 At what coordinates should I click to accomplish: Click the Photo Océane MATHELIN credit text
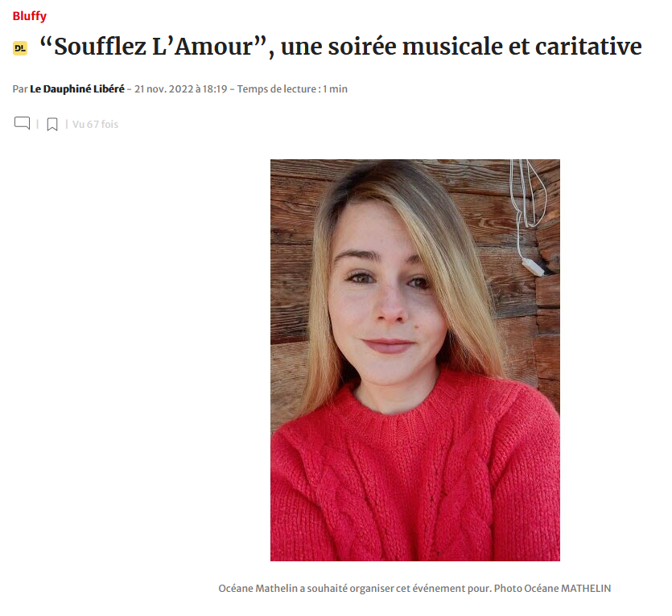click(x=552, y=588)
